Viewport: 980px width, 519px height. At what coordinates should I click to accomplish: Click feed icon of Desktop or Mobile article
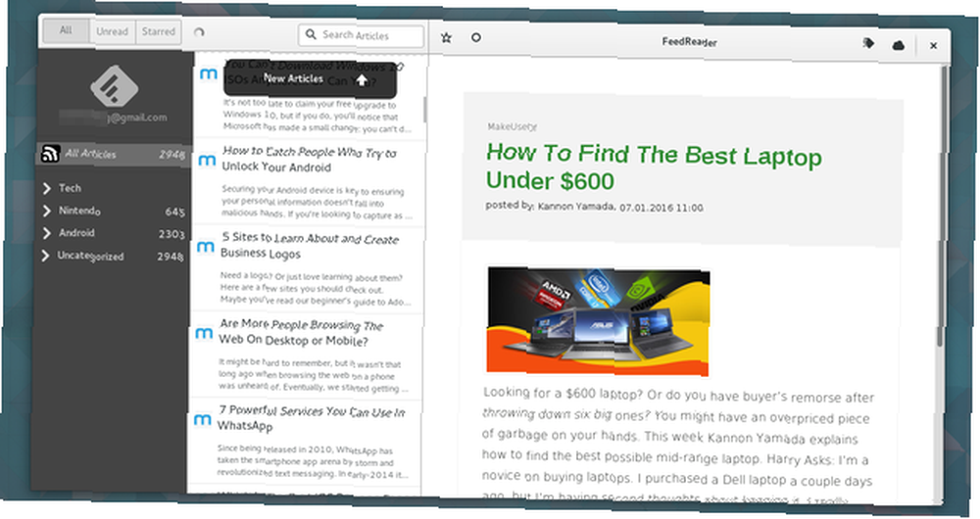pyautogui.click(x=204, y=333)
